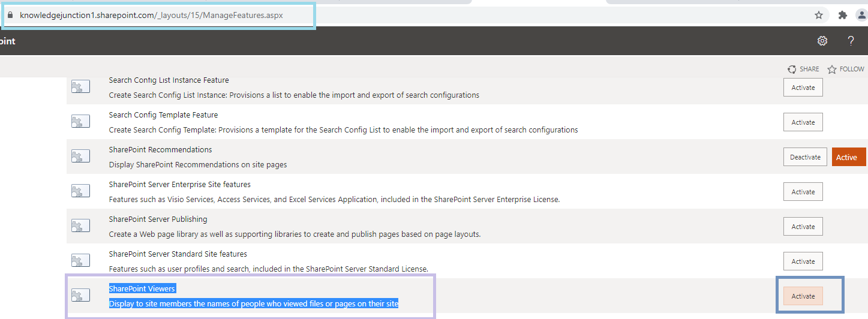Activate SharePoint Server Publishing
This screenshot has width=868, height=319.
click(803, 227)
